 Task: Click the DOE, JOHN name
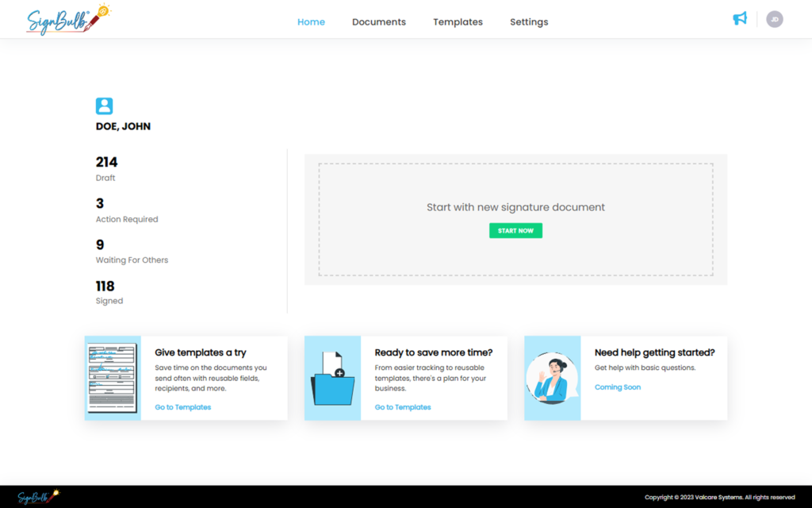(123, 126)
